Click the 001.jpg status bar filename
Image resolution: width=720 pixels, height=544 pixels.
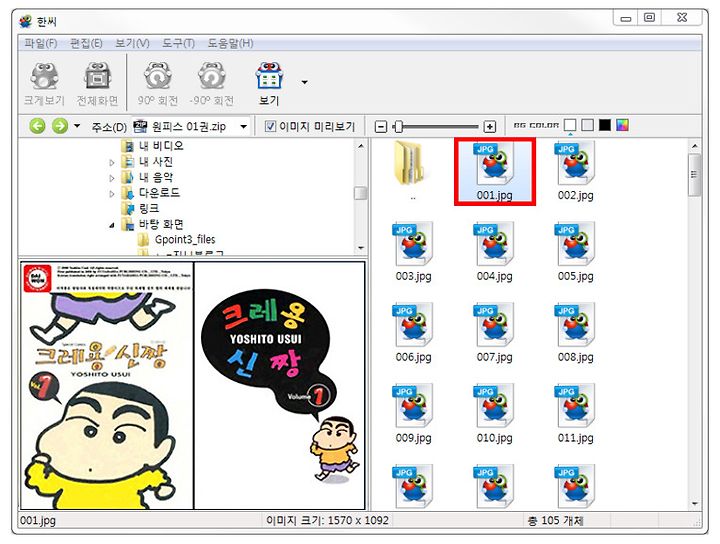point(38,521)
